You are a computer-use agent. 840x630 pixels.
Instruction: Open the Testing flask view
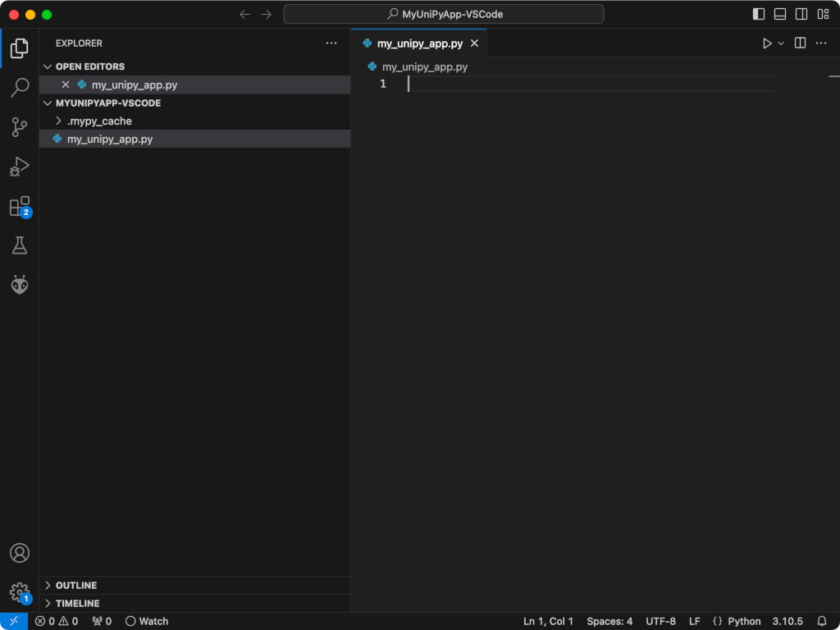click(x=20, y=245)
